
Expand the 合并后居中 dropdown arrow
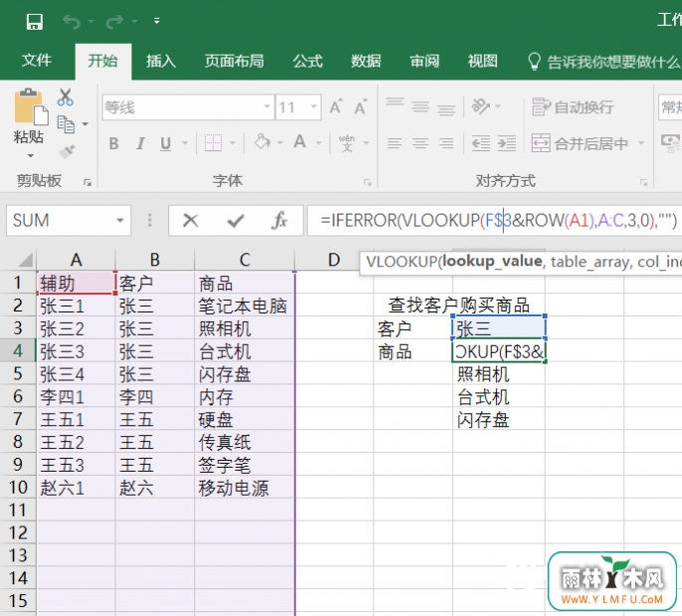pyautogui.click(x=641, y=143)
